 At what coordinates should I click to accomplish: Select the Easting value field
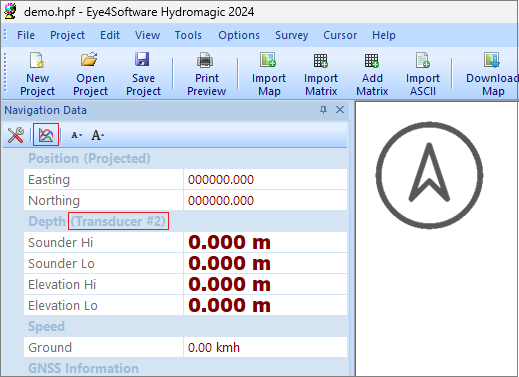[x=265, y=180]
